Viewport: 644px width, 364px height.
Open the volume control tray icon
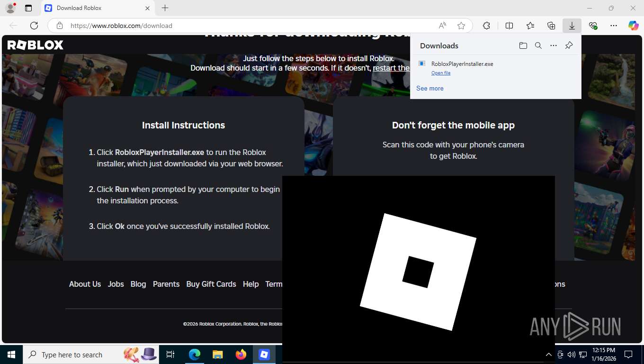pyautogui.click(x=572, y=355)
